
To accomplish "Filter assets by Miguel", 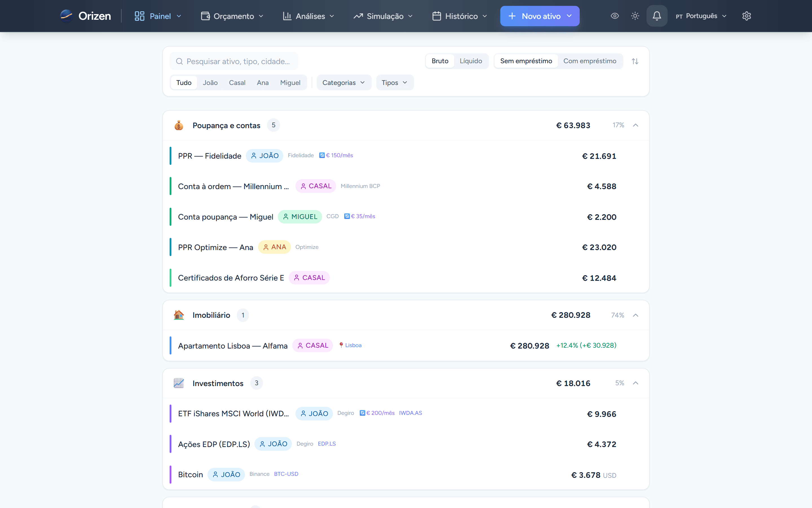I will (290, 83).
